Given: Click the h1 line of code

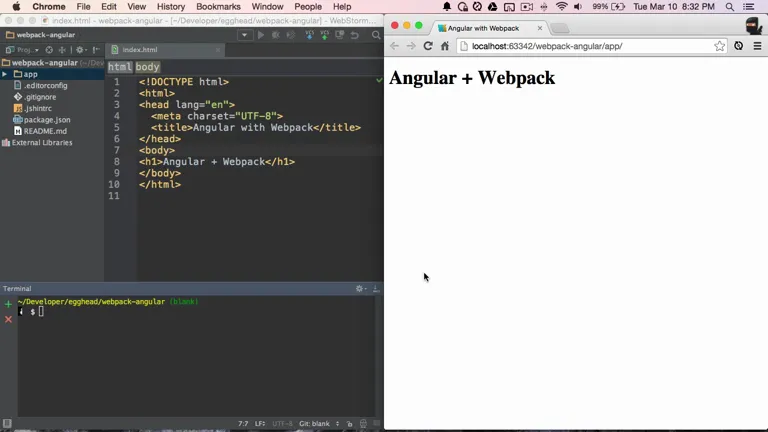Looking at the screenshot, I should click(x=216, y=162).
